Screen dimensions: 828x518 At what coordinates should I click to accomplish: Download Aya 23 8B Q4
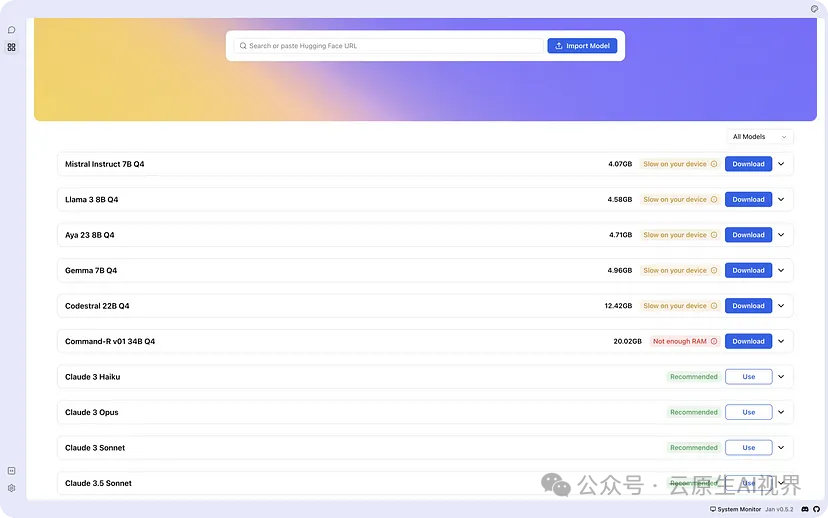coord(748,235)
